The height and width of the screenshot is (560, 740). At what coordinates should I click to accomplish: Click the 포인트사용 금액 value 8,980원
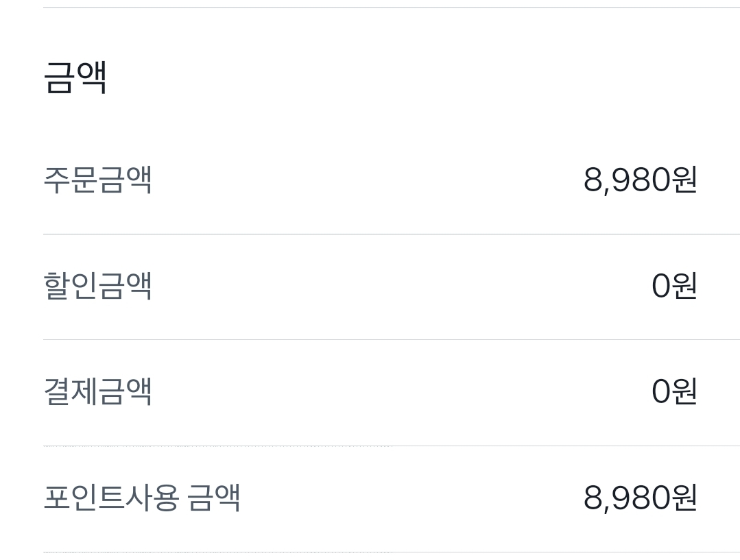pos(640,498)
